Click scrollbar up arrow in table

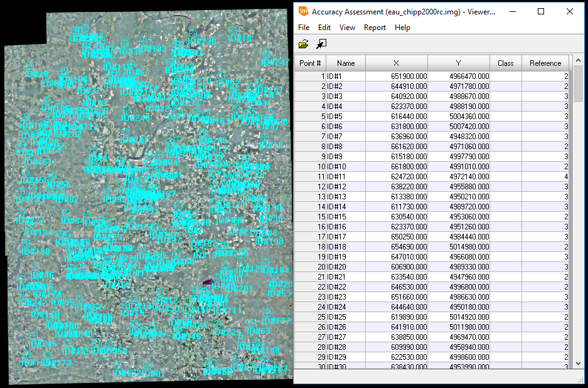coord(578,60)
